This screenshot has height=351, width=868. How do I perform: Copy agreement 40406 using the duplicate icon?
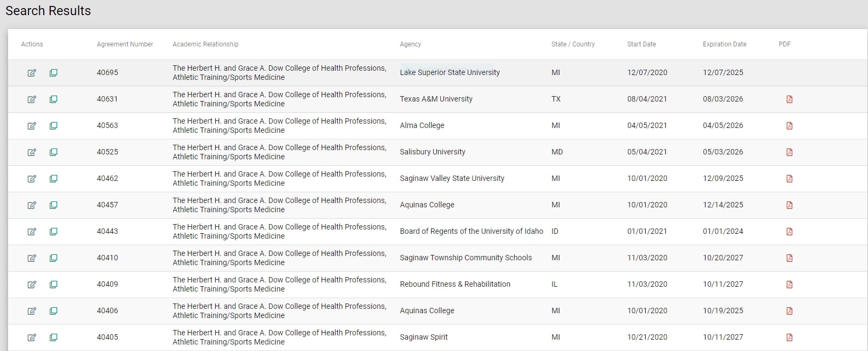(x=53, y=311)
